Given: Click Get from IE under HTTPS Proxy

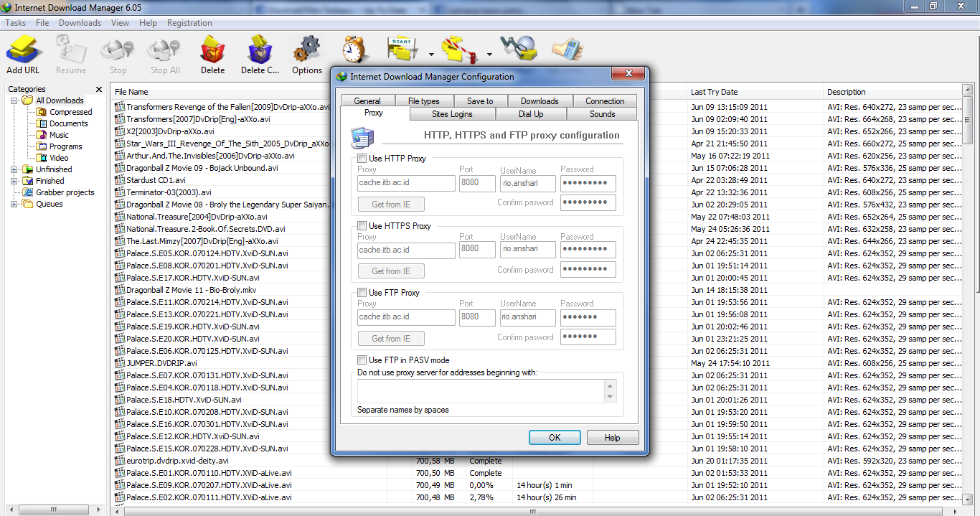Looking at the screenshot, I should coord(391,271).
